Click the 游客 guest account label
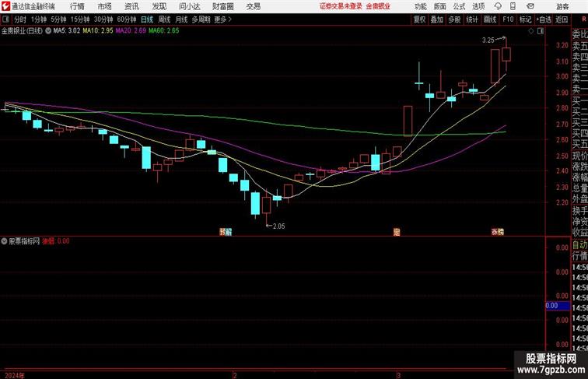The image size is (588, 379). (x=562, y=6)
